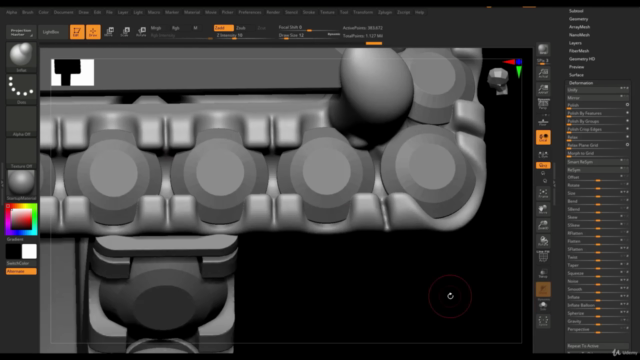Open the Document menu
The height and width of the screenshot is (360, 640).
click(x=63, y=12)
